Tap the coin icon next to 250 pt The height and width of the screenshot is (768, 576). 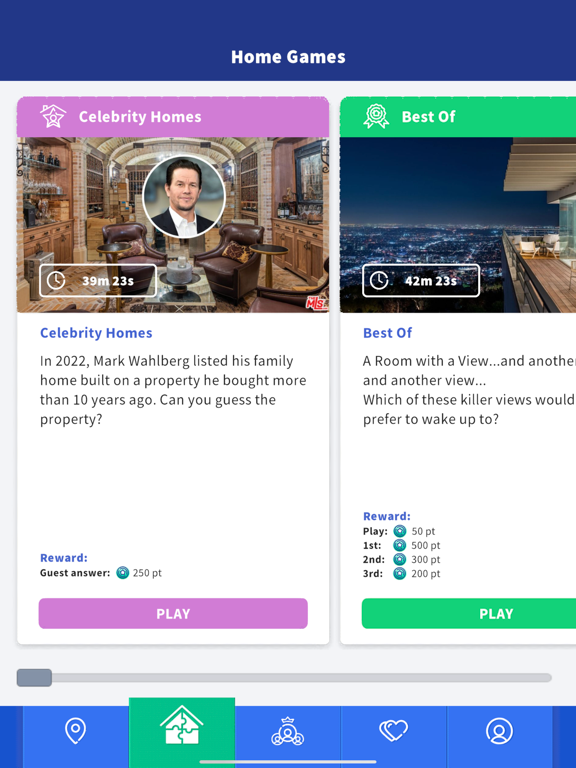[122, 573]
